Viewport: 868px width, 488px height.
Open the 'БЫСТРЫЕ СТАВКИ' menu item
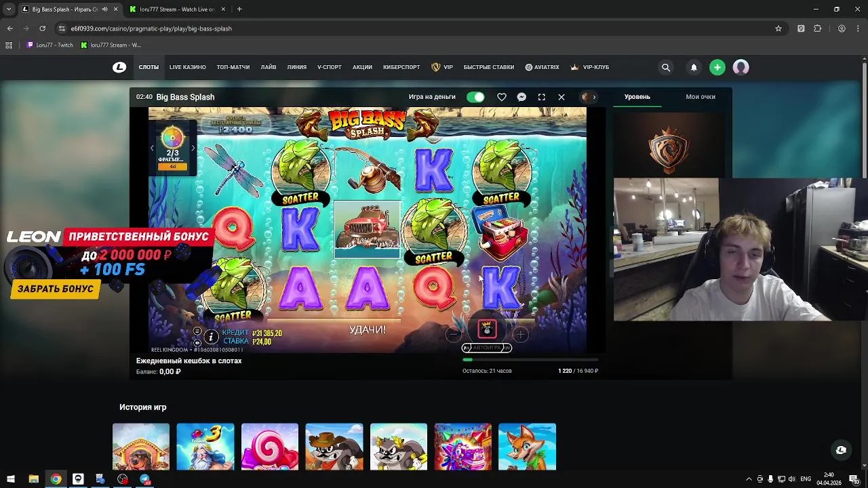click(x=489, y=67)
